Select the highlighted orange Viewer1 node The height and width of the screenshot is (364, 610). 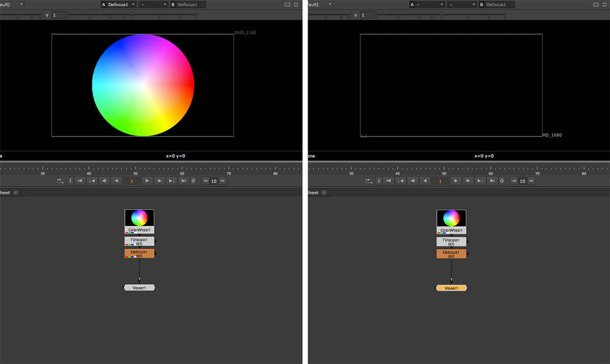pyautogui.click(x=451, y=288)
